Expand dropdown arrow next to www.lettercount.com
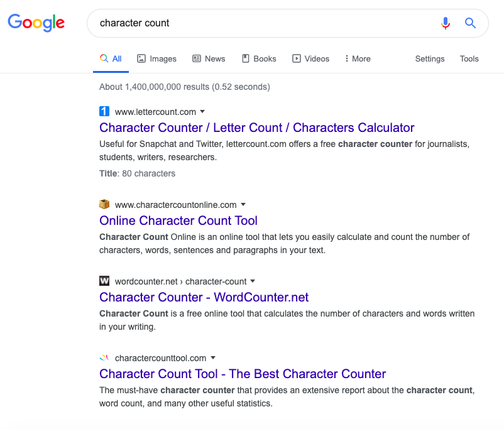The image size is (504, 429). (202, 112)
